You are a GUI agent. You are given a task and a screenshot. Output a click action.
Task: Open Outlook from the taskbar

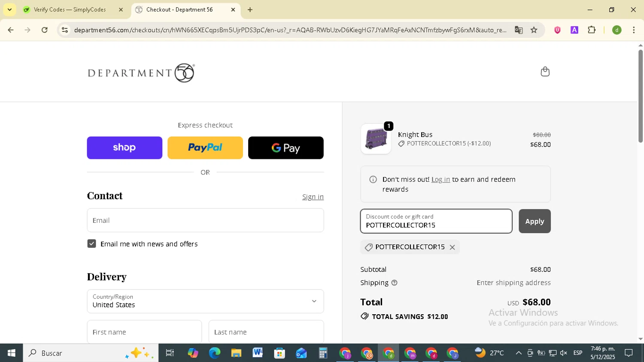point(301,353)
